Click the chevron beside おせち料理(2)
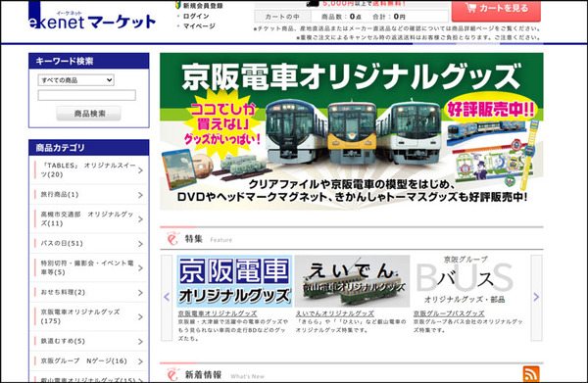The image size is (588, 383). (140, 293)
